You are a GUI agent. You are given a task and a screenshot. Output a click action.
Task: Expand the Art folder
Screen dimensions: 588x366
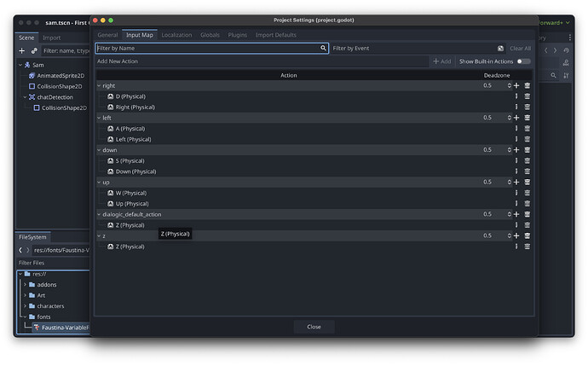25,295
